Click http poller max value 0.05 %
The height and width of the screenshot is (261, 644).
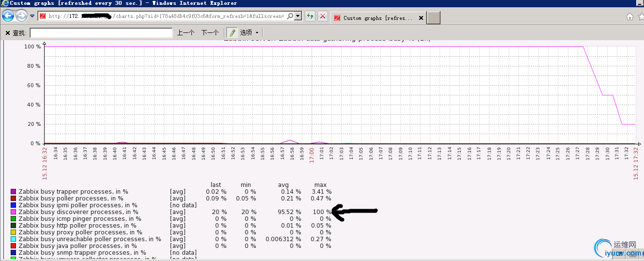point(322,226)
